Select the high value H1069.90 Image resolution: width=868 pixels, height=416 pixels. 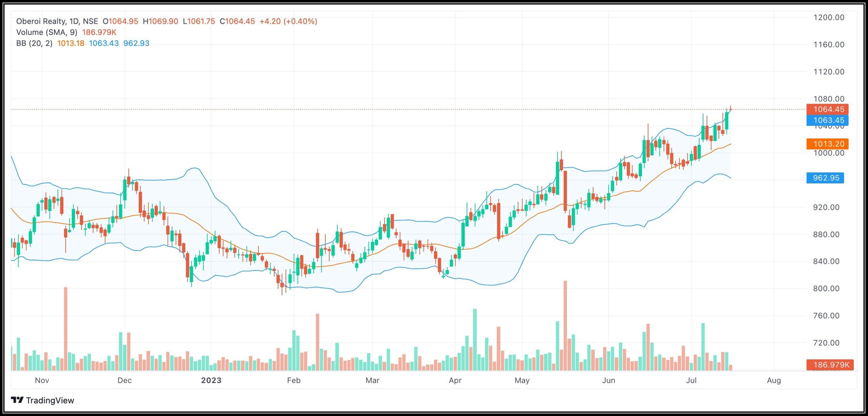click(160, 21)
